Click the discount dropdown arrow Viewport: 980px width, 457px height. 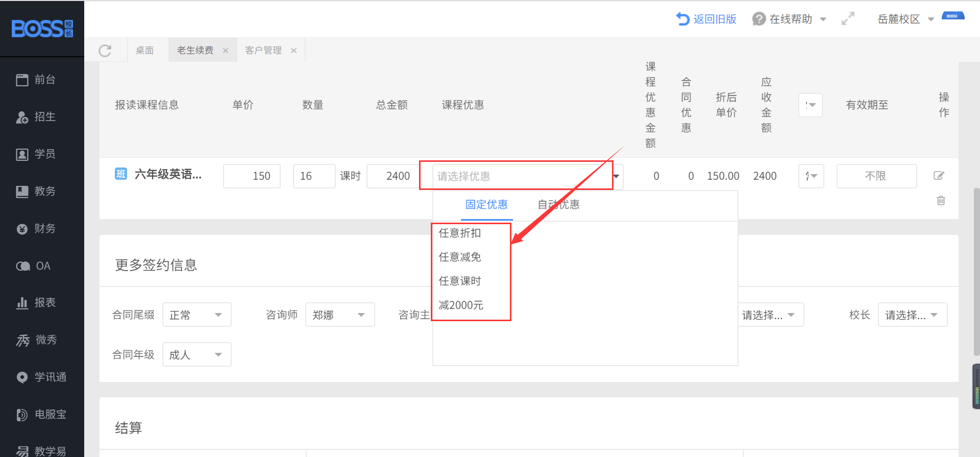[617, 176]
